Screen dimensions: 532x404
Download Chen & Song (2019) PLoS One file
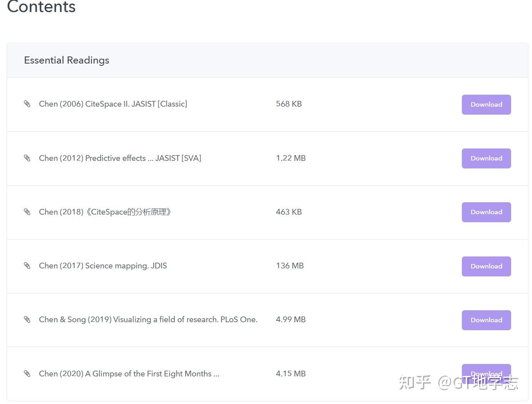pos(486,320)
